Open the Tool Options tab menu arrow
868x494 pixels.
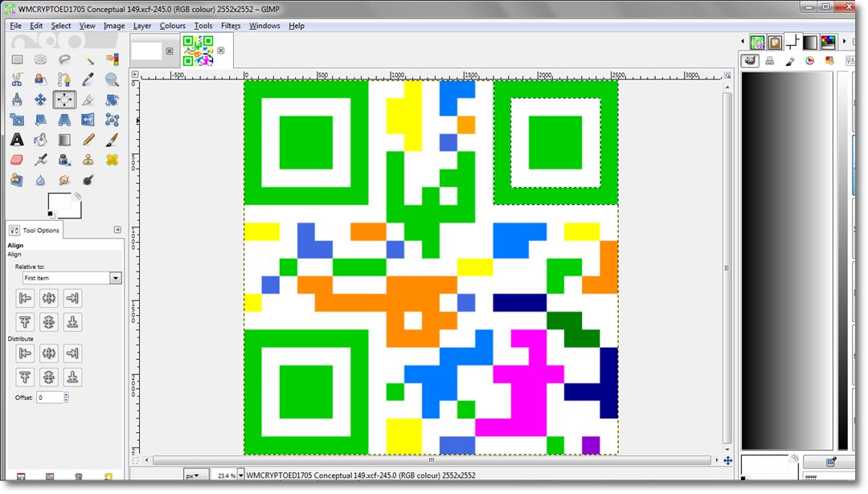point(117,230)
